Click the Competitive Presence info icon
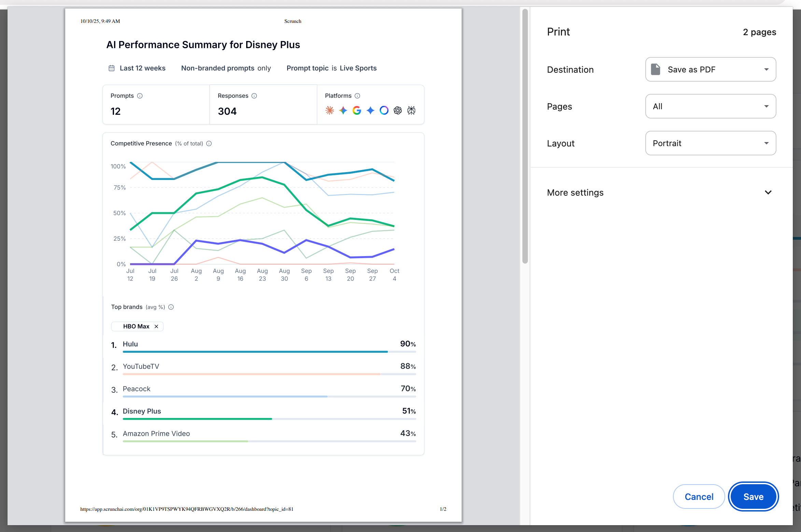 point(209,143)
